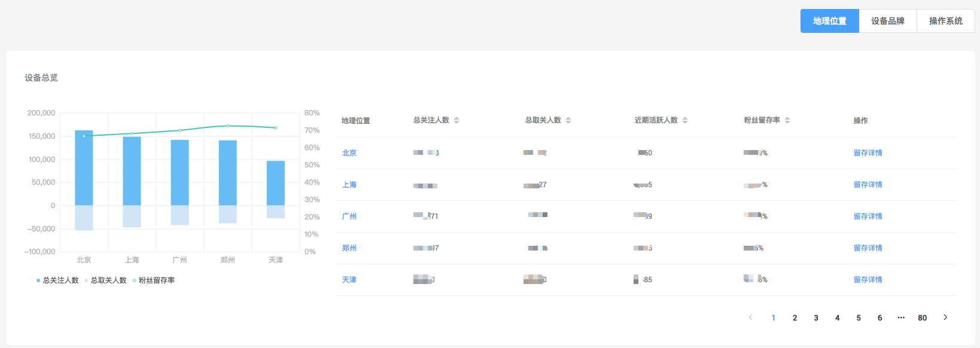Sort table by 近期活跃人数 icon
The height and width of the screenshot is (348, 980).
[685, 120]
